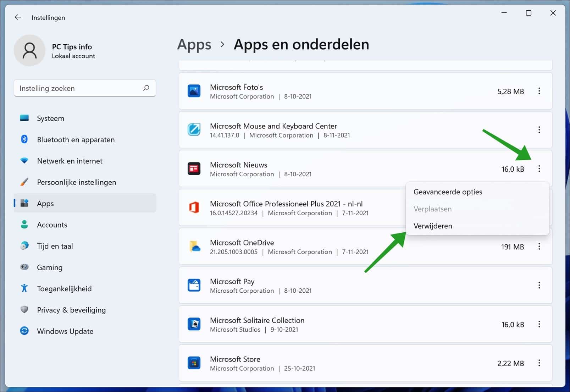Screen dimensions: 570x392
Task: Click the Windows Update refresh icon
Action: tap(24, 331)
